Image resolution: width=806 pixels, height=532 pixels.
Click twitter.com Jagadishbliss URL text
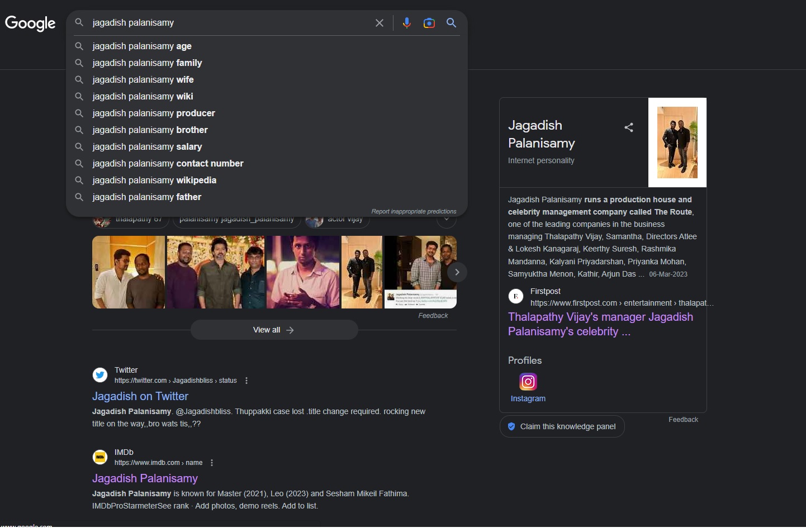[176, 381]
